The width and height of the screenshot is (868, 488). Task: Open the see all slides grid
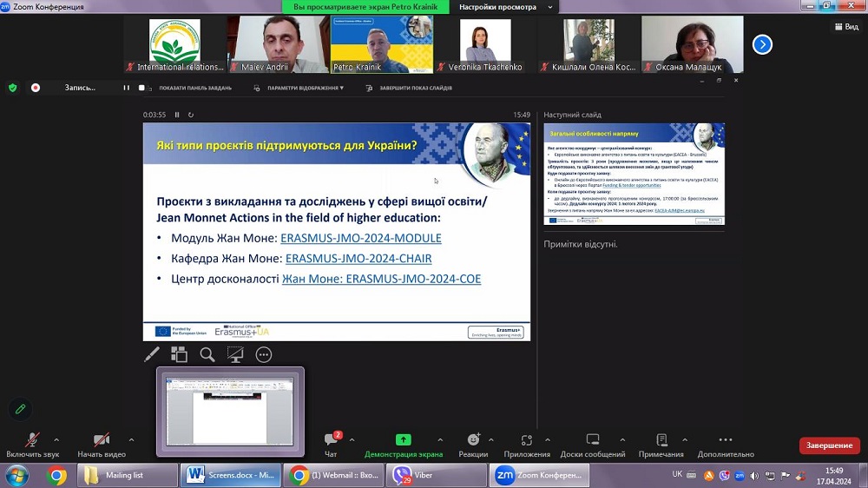[179, 354]
